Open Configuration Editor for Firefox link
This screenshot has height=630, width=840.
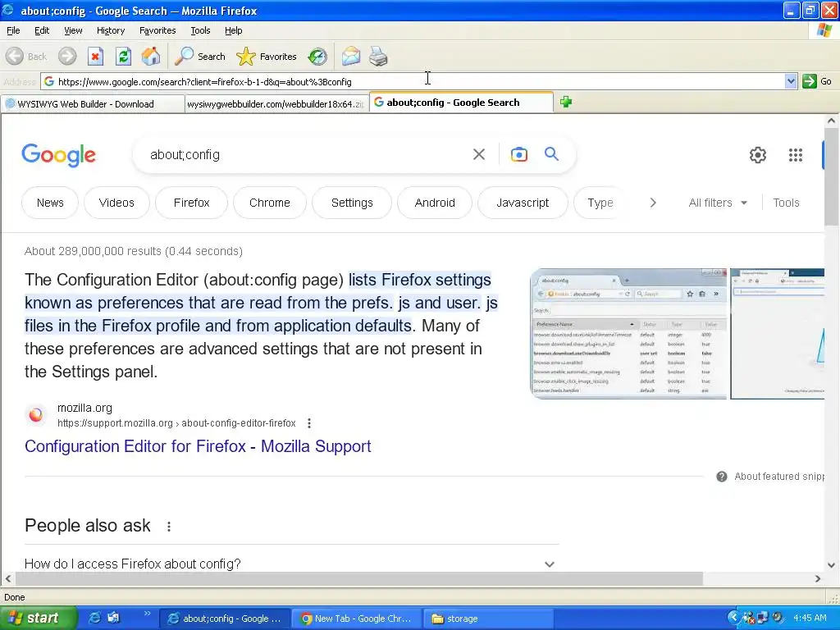[x=198, y=446]
